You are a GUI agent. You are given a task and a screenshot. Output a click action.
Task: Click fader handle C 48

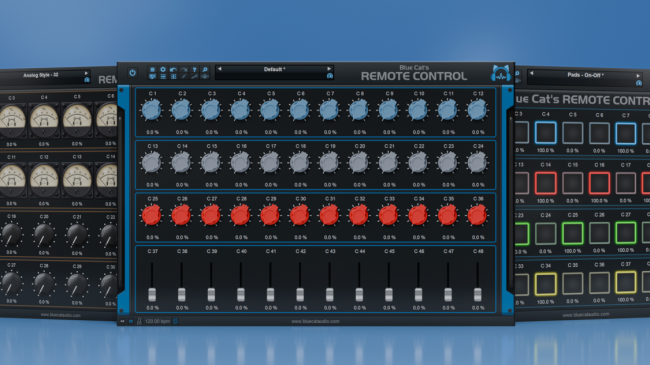(x=478, y=294)
